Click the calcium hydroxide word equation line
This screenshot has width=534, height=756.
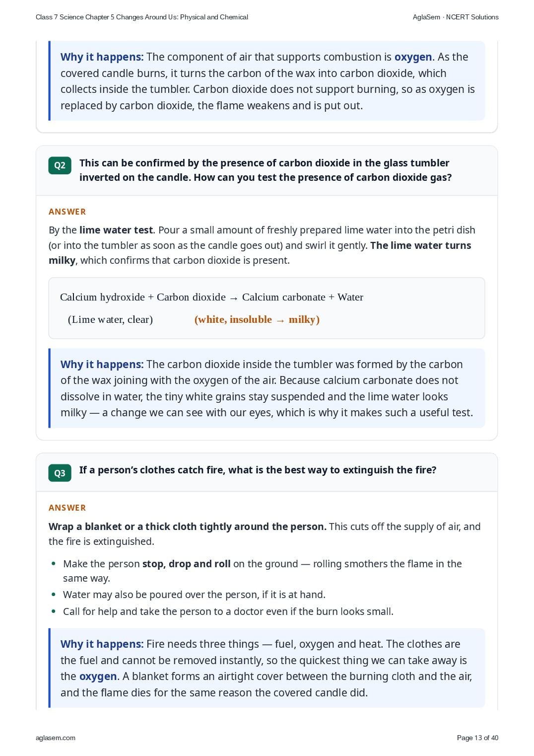[211, 297]
